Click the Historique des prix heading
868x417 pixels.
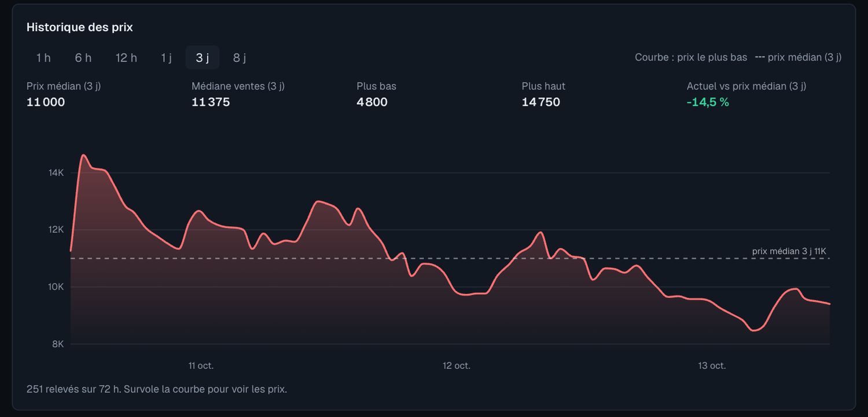pyautogui.click(x=80, y=27)
